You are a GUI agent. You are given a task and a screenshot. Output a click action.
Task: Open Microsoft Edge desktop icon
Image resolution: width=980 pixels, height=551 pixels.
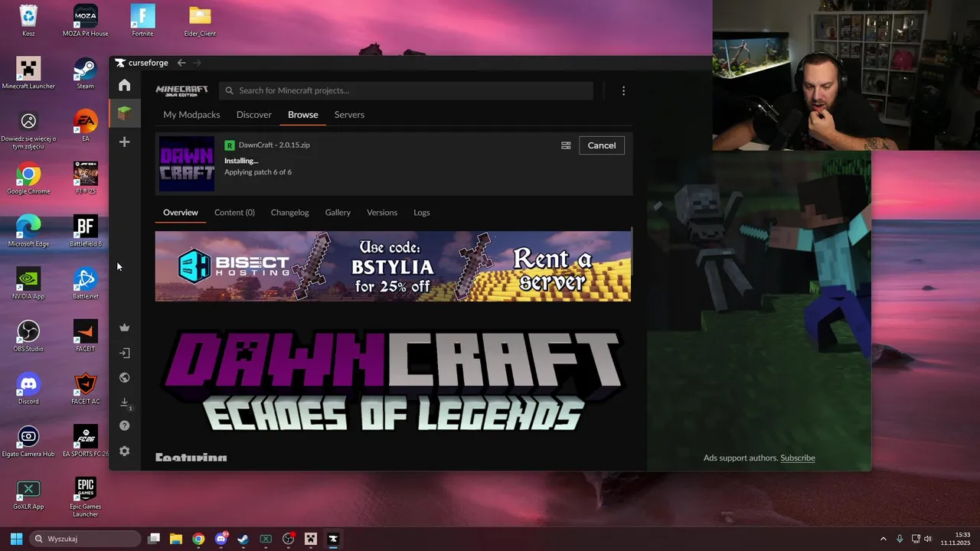point(28,231)
